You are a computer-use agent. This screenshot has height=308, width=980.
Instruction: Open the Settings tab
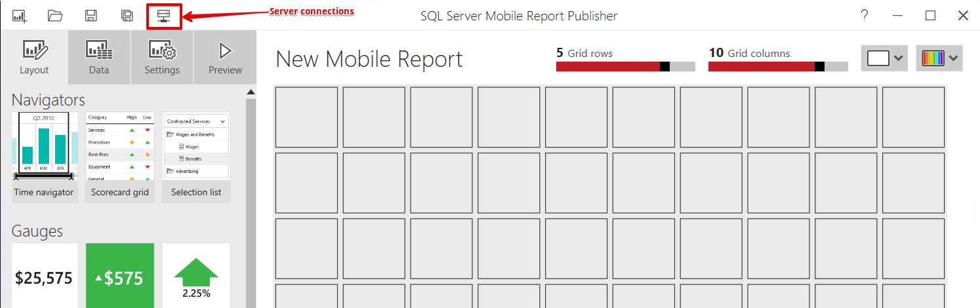click(x=162, y=58)
